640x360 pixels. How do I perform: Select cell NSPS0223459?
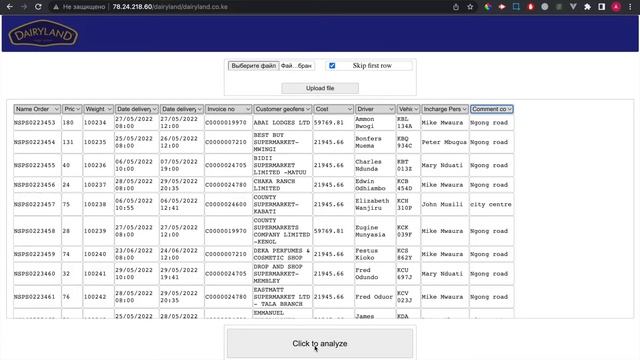pos(37,254)
